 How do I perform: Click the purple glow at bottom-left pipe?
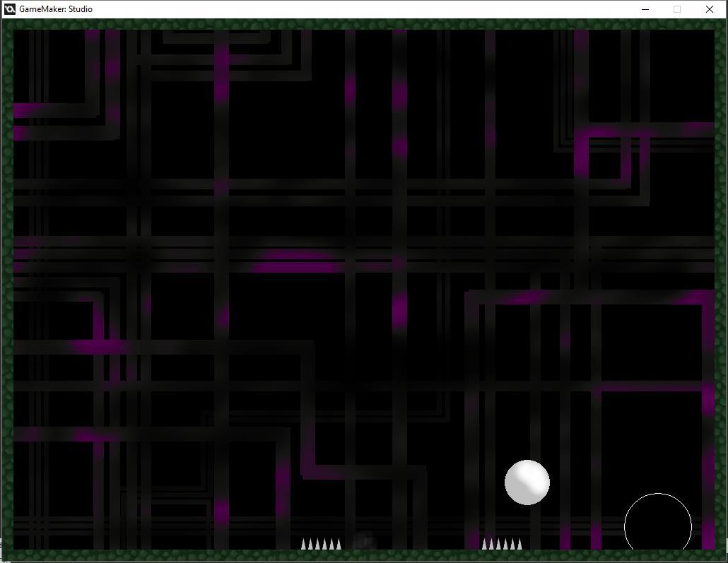tap(221, 510)
